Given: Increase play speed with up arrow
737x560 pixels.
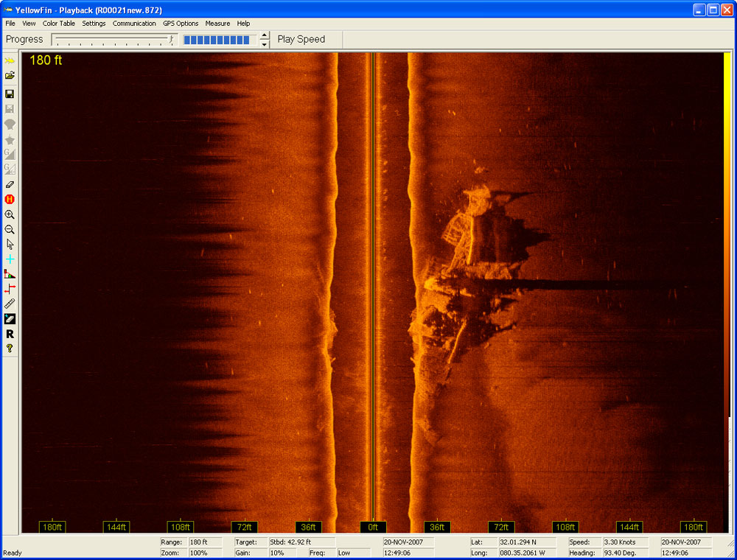Looking at the screenshot, I should coord(265,35).
